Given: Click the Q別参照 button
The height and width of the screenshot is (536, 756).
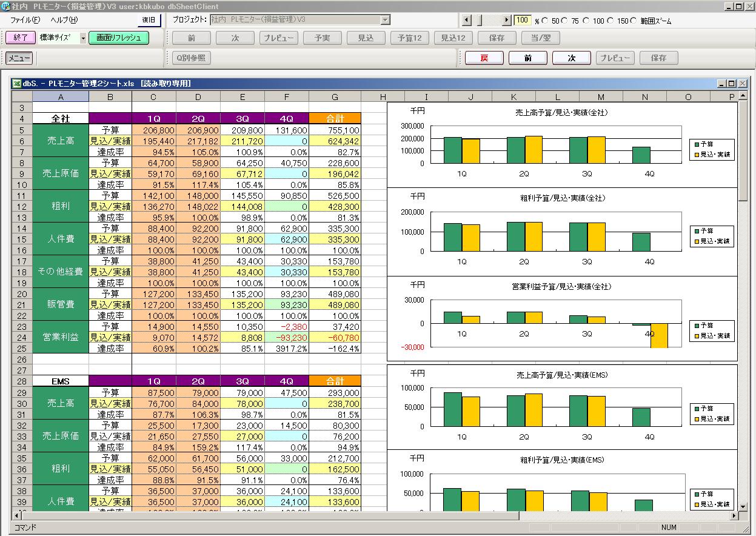Looking at the screenshot, I should (x=192, y=58).
